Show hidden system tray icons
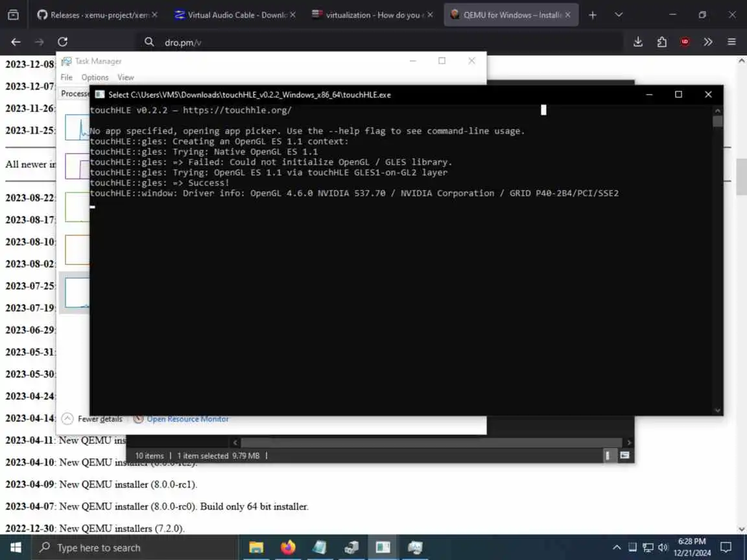 click(617, 548)
